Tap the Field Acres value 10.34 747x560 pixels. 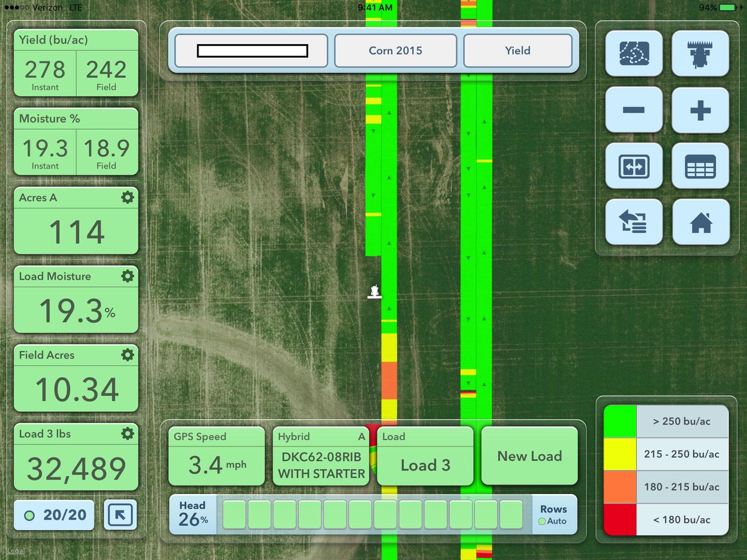point(77,390)
